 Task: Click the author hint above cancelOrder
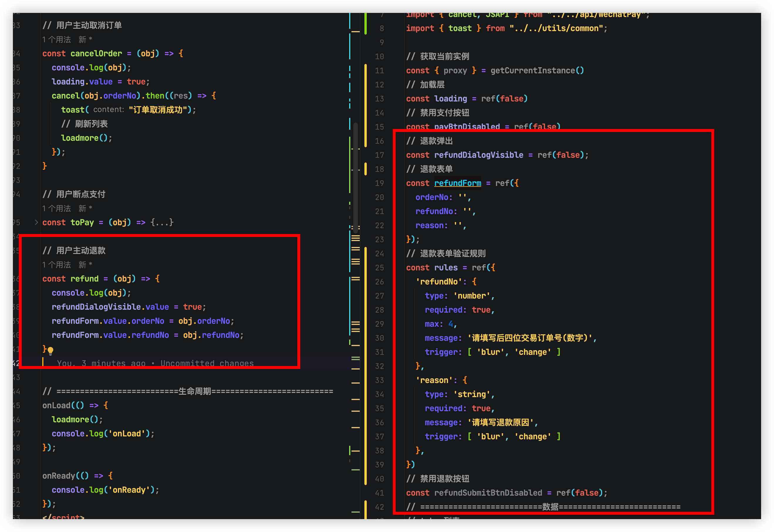pos(85,40)
